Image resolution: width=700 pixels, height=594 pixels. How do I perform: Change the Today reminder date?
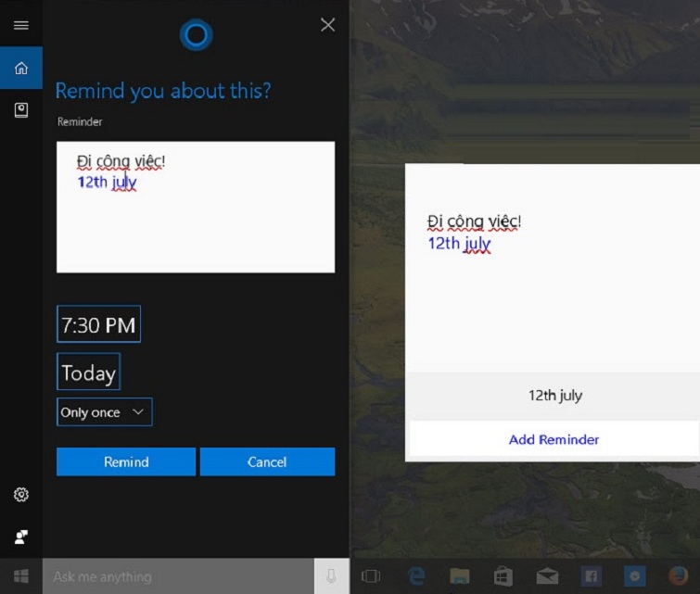(88, 373)
